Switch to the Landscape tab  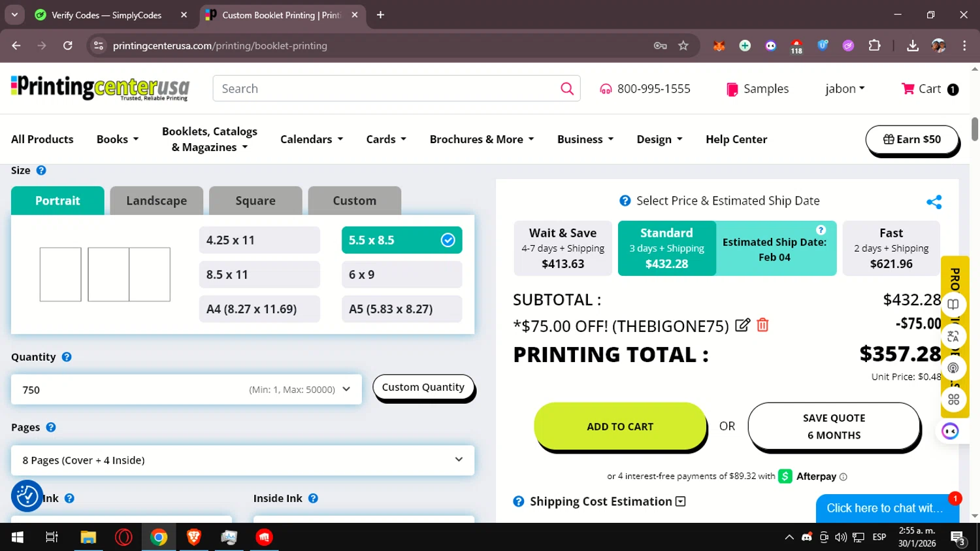coord(157,201)
